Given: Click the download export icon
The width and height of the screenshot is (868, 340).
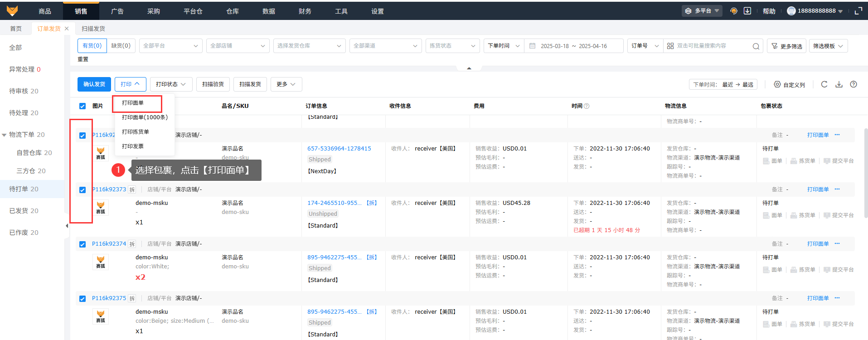Looking at the screenshot, I should tap(839, 84).
